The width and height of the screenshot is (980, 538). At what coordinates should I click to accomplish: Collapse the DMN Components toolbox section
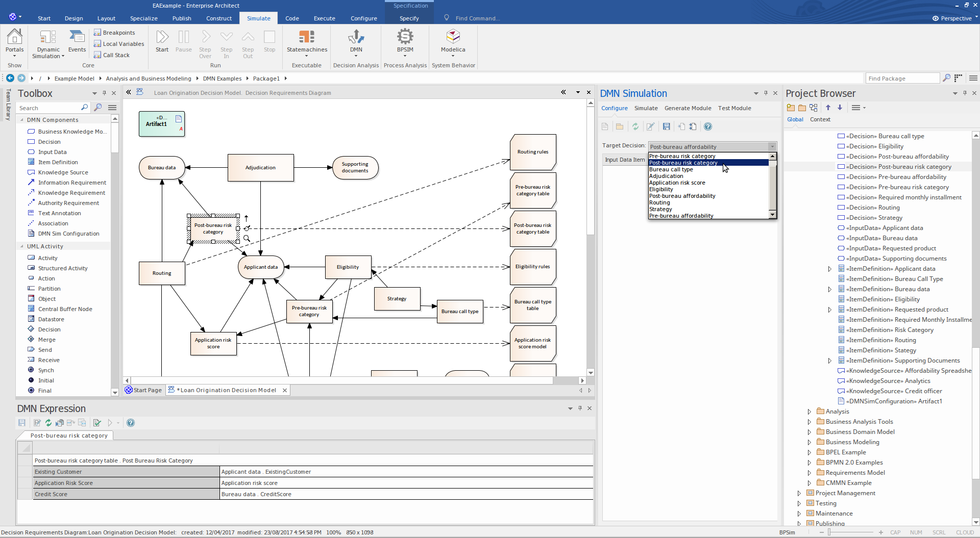pos(22,120)
